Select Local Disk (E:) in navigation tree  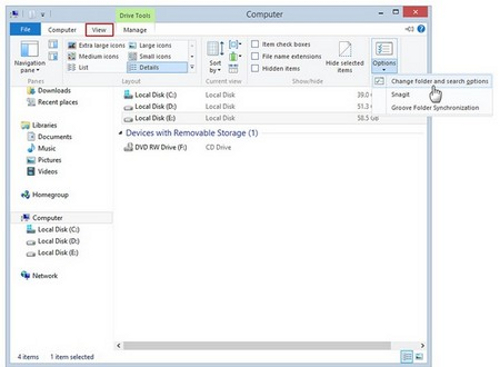tap(52, 253)
